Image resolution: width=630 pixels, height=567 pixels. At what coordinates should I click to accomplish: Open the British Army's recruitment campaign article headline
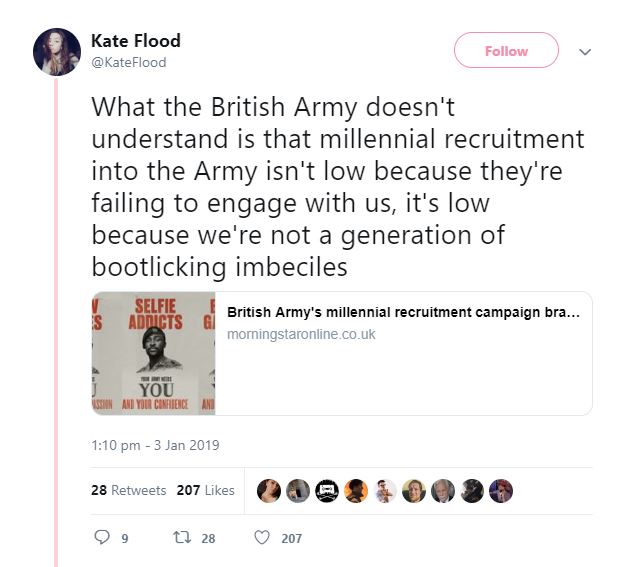coord(403,312)
